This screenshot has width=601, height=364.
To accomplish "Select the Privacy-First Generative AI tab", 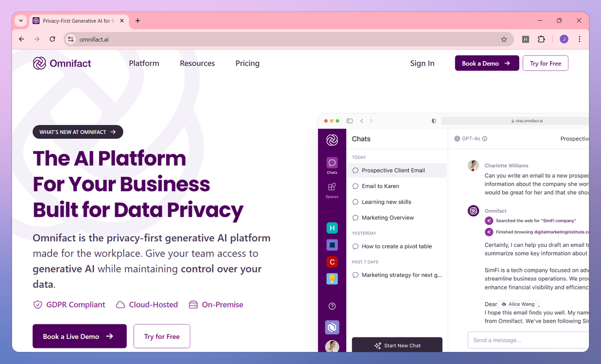I will pyautogui.click(x=79, y=21).
